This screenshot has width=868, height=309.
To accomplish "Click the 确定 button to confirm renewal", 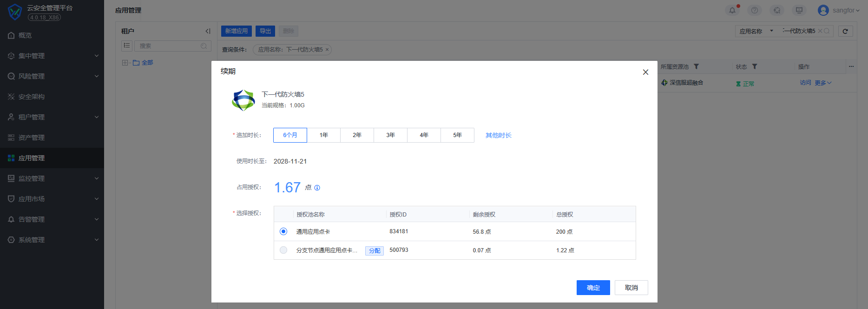I will coord(593,288).
